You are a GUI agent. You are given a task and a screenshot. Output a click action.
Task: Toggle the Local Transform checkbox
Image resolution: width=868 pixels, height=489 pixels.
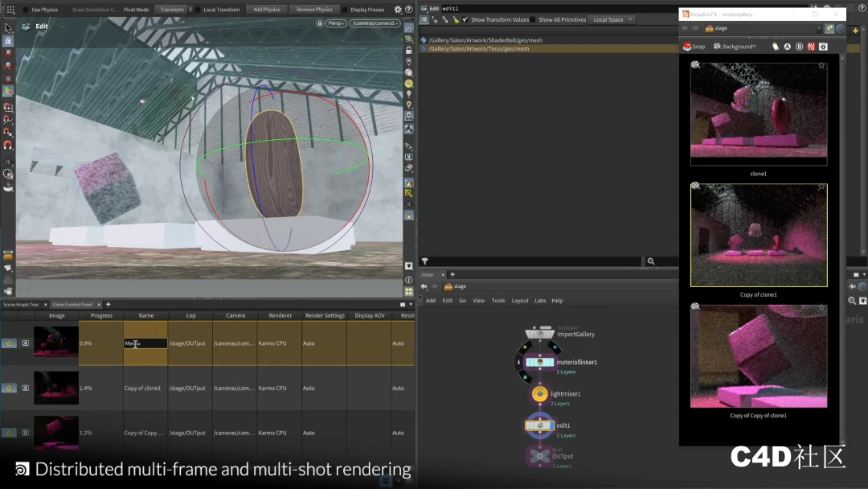click(x=198, y=9)
